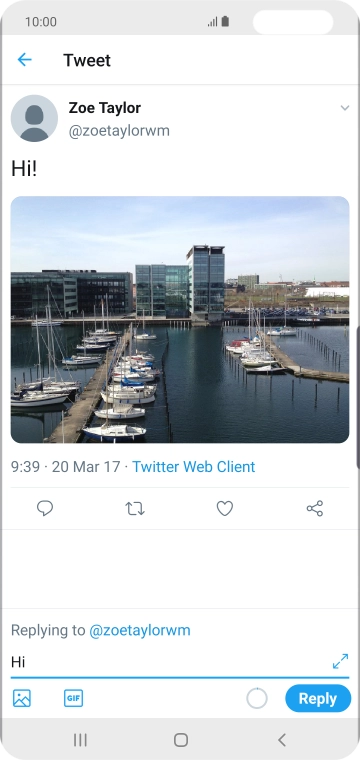Share the tweet via share icon
This screenshot has width=360, height=760.
(315, 508)
